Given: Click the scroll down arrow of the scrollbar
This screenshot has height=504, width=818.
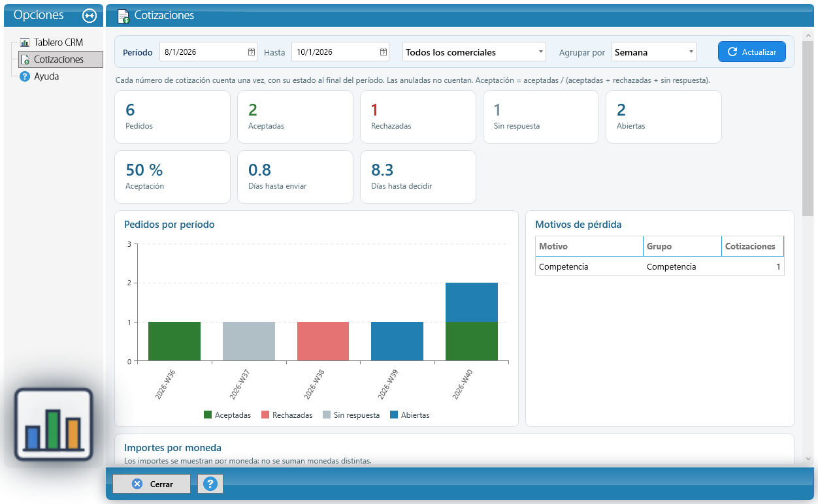Looking at the screenshot, I should pos(808,459).
